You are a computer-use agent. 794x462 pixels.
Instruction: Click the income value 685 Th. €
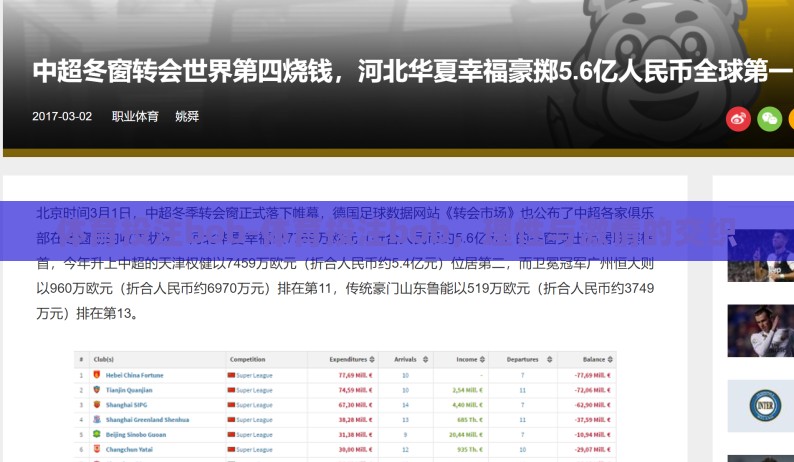pyautogui.click(x=470, y=420)
